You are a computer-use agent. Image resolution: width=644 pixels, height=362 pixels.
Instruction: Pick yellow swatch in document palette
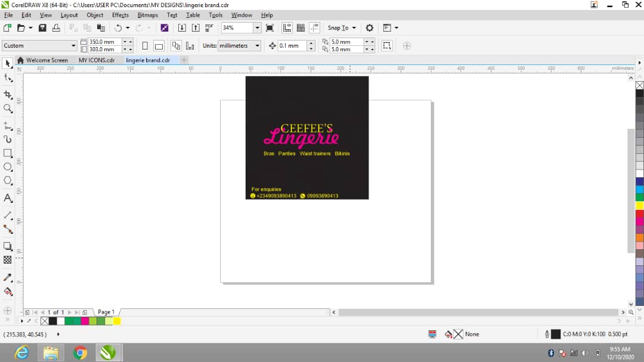[117, 321]
